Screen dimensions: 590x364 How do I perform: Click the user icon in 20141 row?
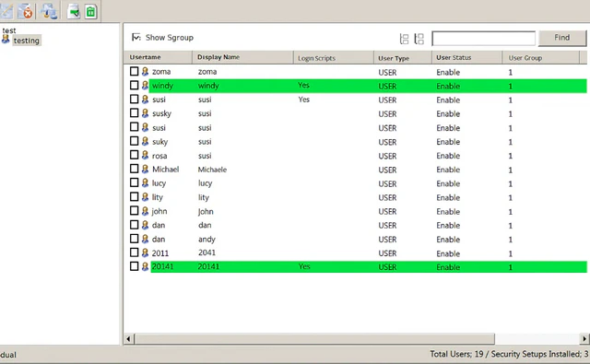[x=145, y=266]
